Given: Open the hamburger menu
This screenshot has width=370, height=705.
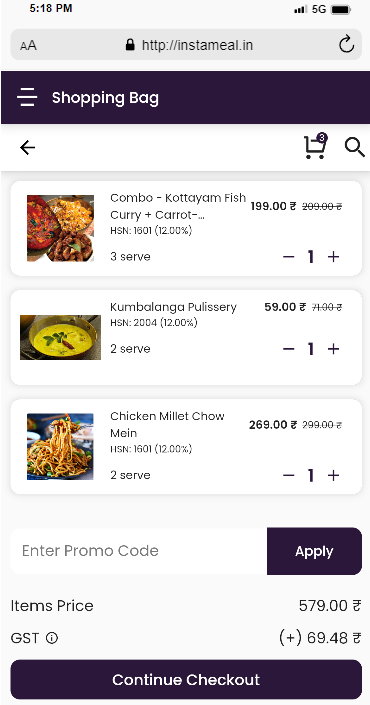Looking at the screenshot, I should (27, 97).
